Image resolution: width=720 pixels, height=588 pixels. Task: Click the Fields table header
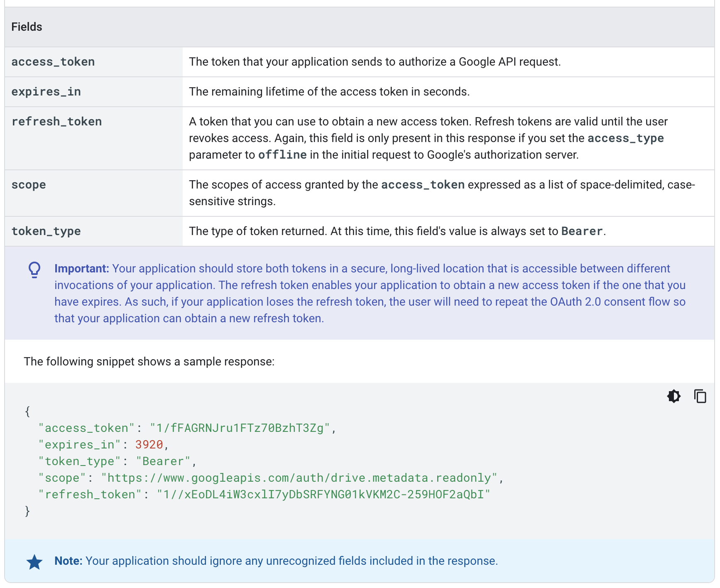(360, 27)
